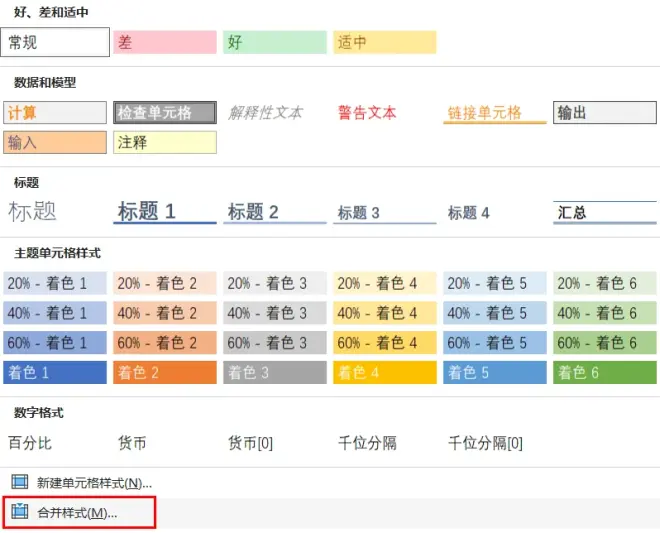Viewport: 660px width, 533px height.
Task: Open 合并样式(M)... menu entry
Action: coord(79,512)
